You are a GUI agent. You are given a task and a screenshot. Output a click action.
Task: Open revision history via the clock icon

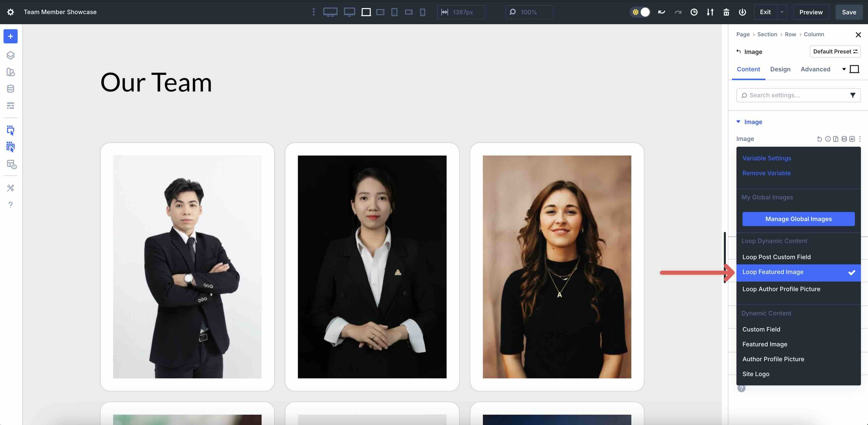coord(694,12)
